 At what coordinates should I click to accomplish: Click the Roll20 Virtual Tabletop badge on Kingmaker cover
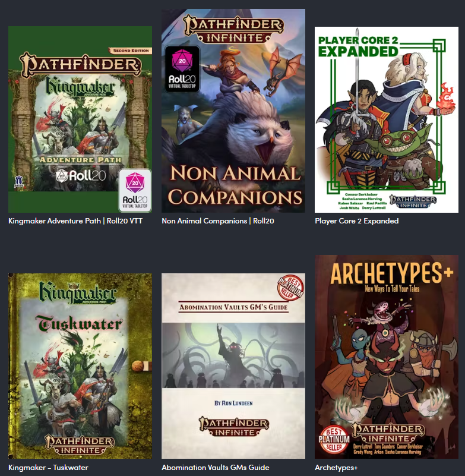tap(135, 190)
